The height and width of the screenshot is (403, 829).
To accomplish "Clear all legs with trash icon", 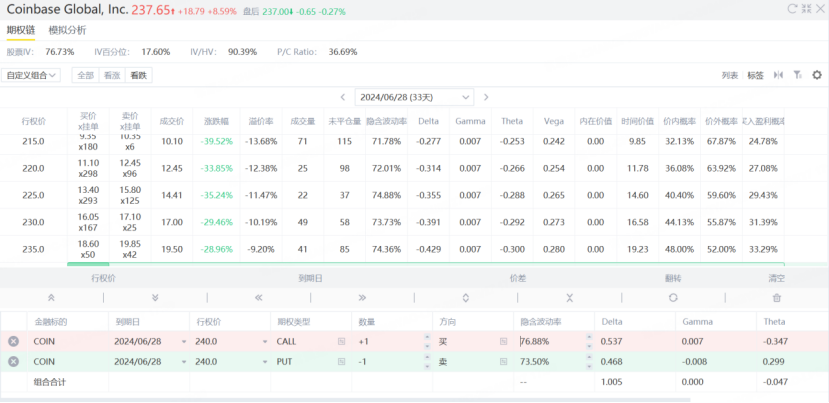I will [x=777, y=298].
